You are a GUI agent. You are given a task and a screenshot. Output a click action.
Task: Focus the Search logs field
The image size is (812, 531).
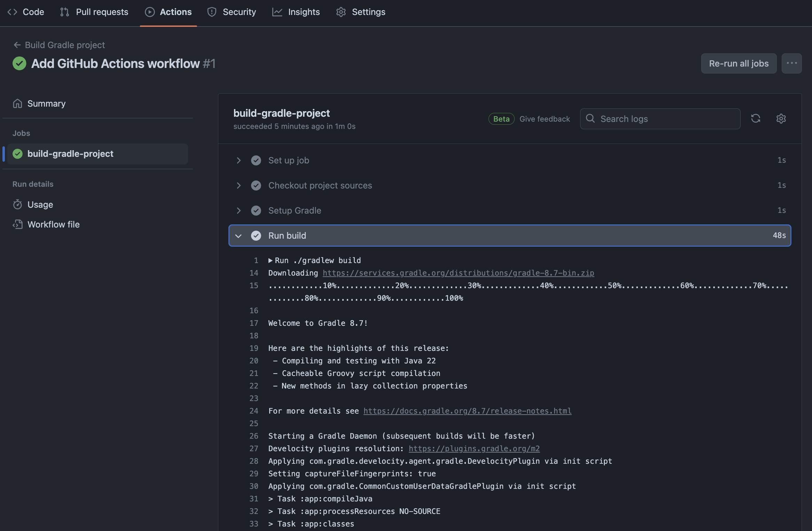660,119
